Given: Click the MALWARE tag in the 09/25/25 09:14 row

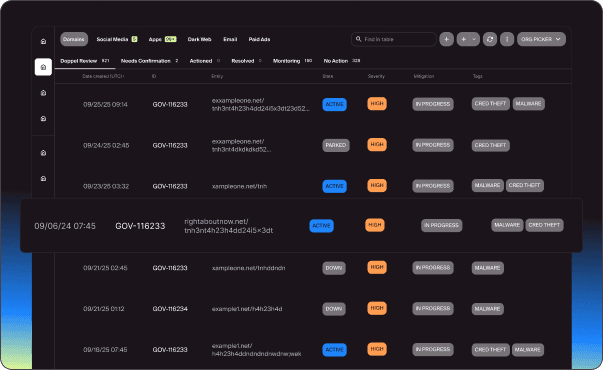Looking at the screenshot, I should (528, 103).
